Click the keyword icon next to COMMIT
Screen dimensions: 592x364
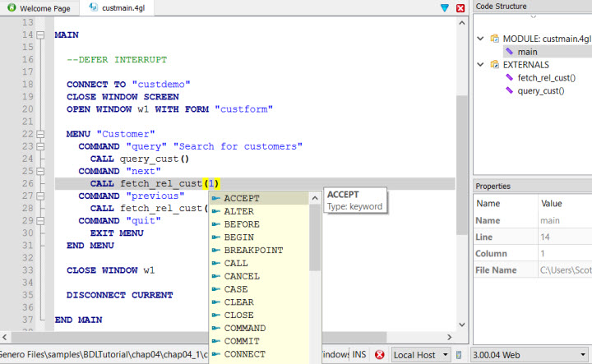pyautogui.click(x=215, y=341)
